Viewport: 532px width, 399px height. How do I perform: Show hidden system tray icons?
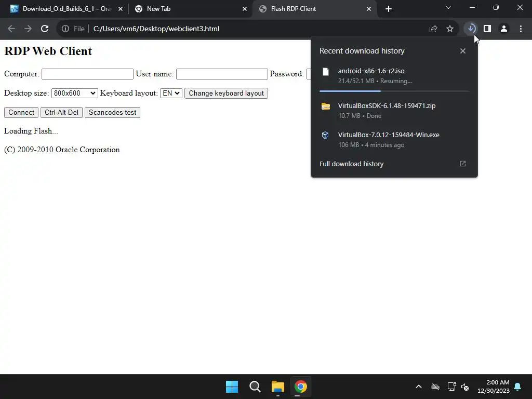(x=419, y=387)
